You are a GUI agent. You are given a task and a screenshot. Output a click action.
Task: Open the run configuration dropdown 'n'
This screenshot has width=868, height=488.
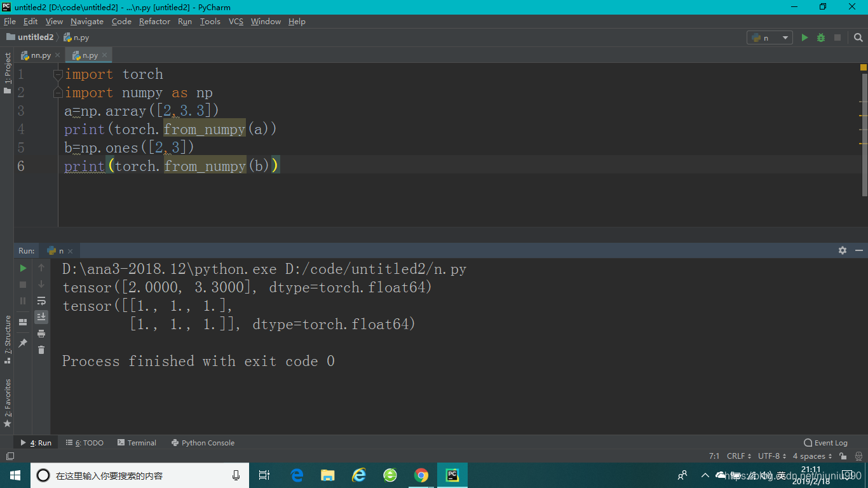770,37
